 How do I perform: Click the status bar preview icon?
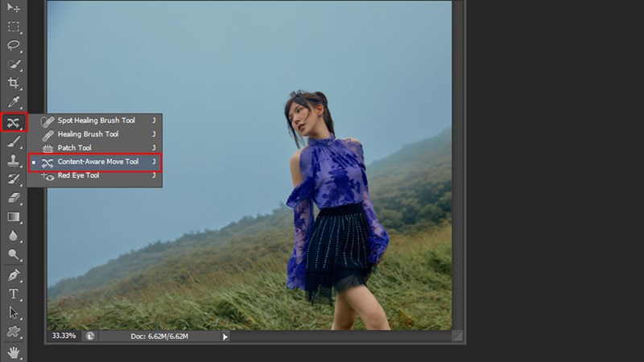click(x=90, y=336)
